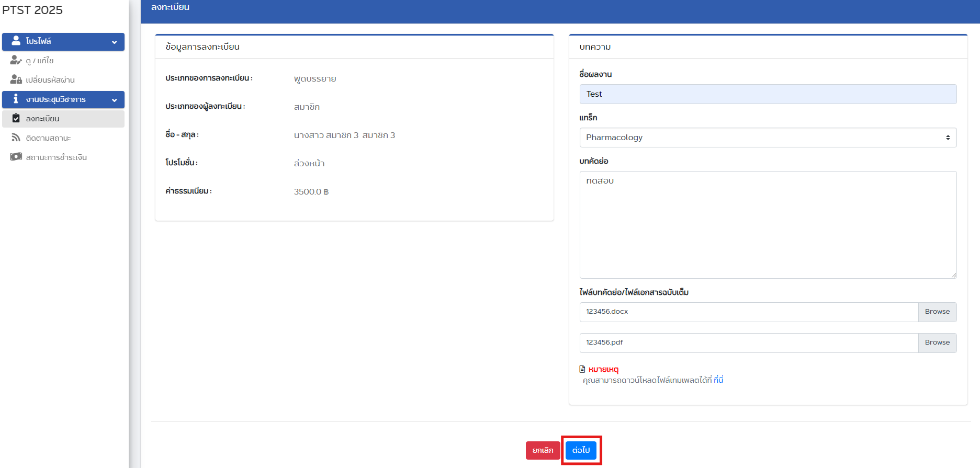Image resolution: width=980 pixels, height=468 pixels.
Task: Click the change password lock icon
Action: tap(16, 79)
